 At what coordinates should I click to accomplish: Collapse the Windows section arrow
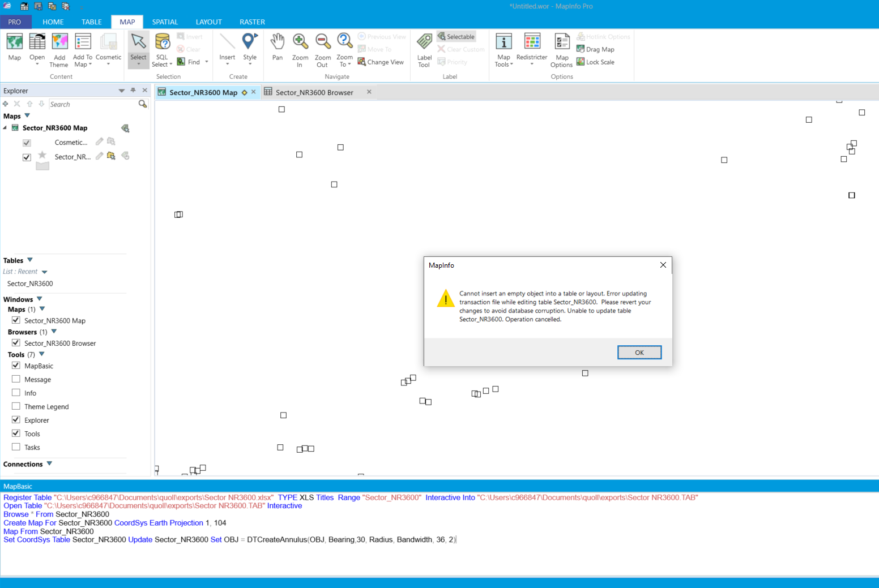[x=40, y=299]
